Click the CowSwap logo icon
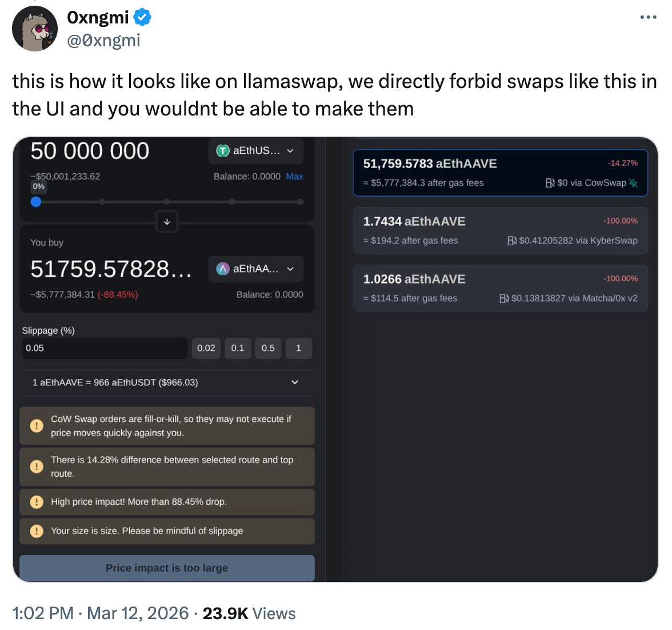This screenshot has height=630, width=672. click(633, 183)
